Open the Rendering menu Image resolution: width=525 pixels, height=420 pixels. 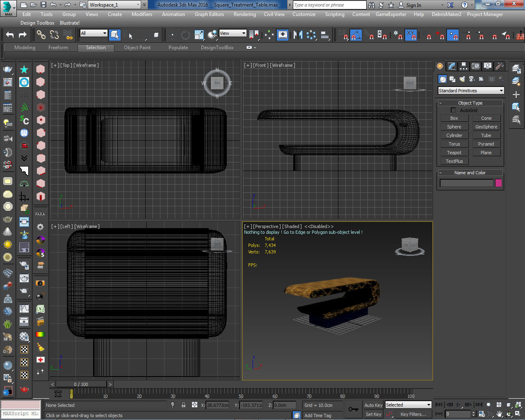(x=245, y=14)
